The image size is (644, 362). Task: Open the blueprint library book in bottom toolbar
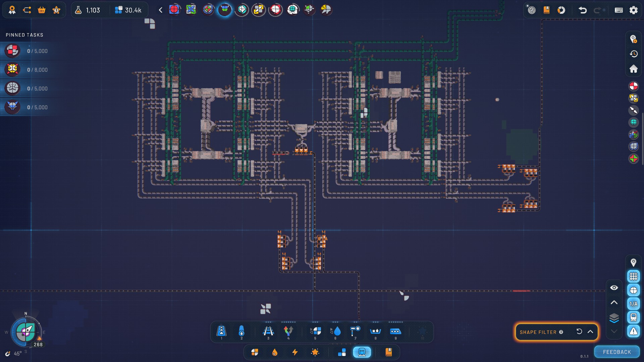388,352
